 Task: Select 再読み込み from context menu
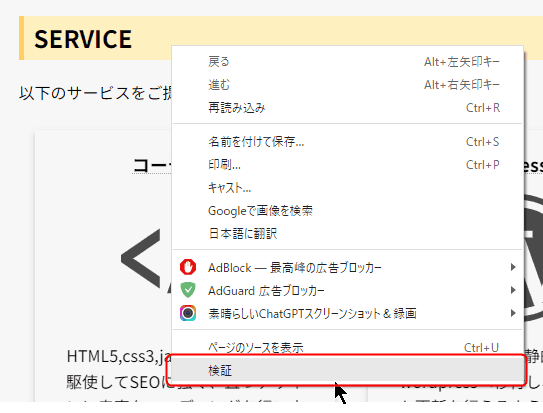click(x=348, y=108)
